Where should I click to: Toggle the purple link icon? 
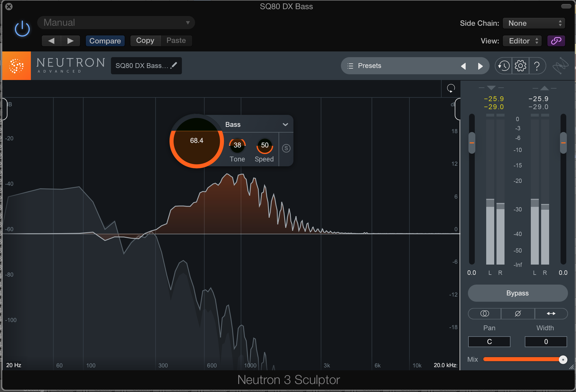[556, 41]
